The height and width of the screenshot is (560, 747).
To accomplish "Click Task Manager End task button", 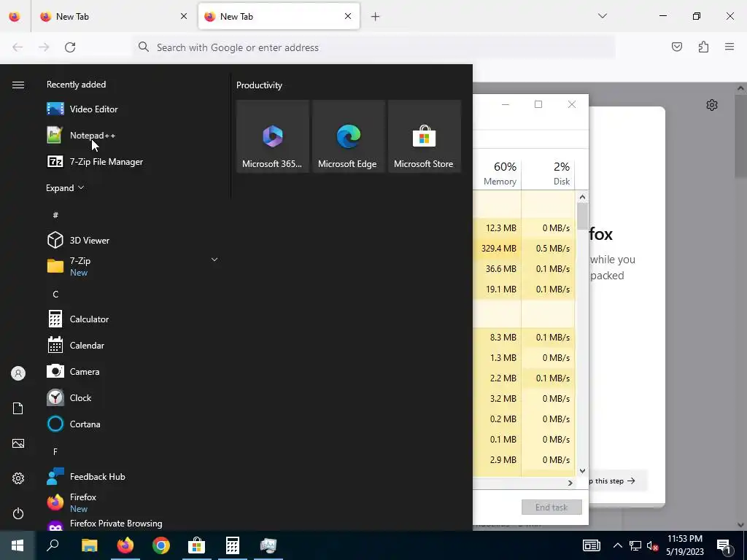I will [x=551, y=507].
